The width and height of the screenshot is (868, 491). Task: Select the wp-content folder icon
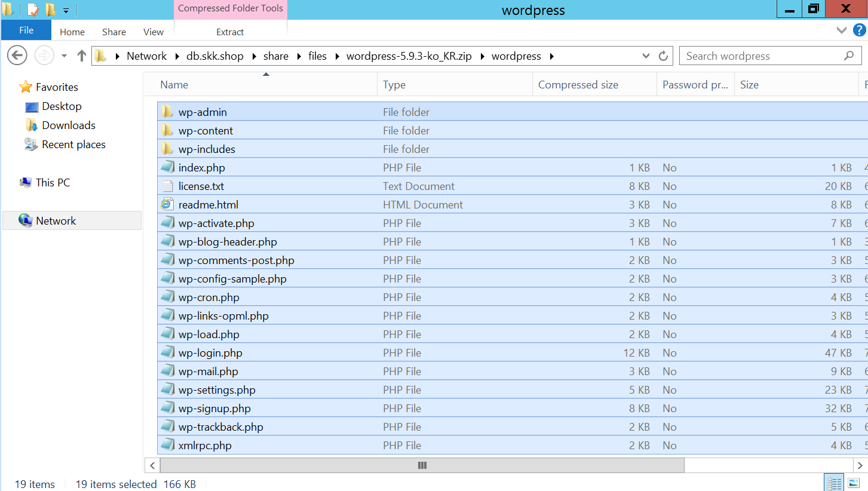click(167, 130)
